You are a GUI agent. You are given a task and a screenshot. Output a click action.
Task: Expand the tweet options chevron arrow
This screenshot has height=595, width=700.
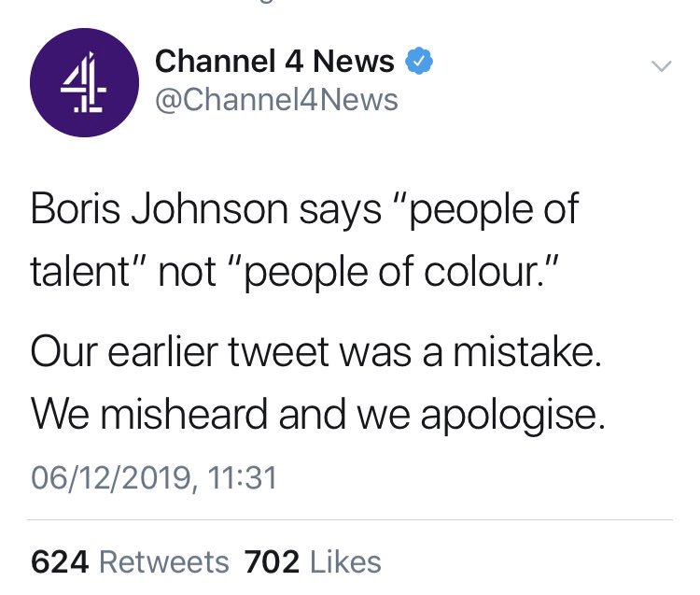pos(661,67)
